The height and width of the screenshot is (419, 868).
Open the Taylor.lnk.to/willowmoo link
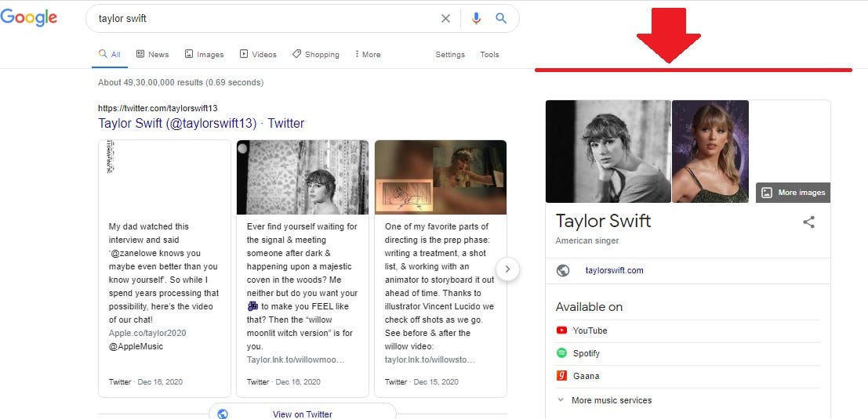pos(296,359)
